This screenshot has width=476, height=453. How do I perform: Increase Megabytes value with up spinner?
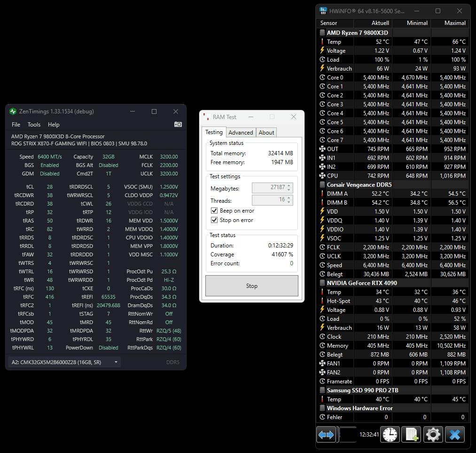click(289, 185)
